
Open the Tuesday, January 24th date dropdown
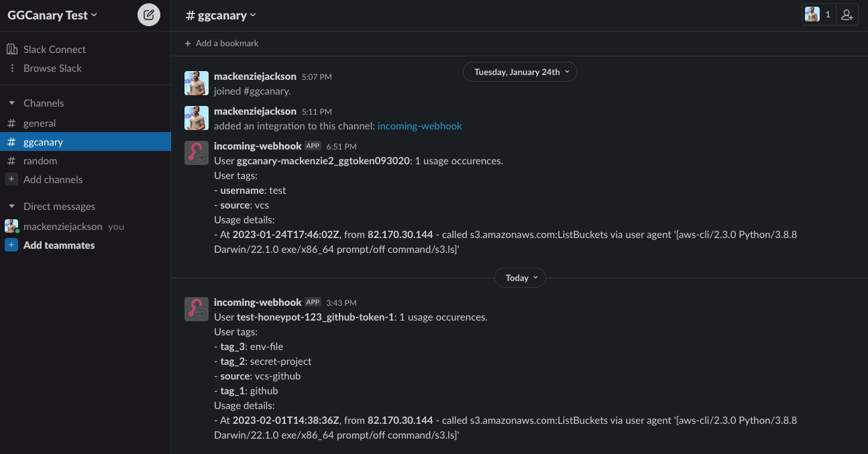tap(520, 72)
